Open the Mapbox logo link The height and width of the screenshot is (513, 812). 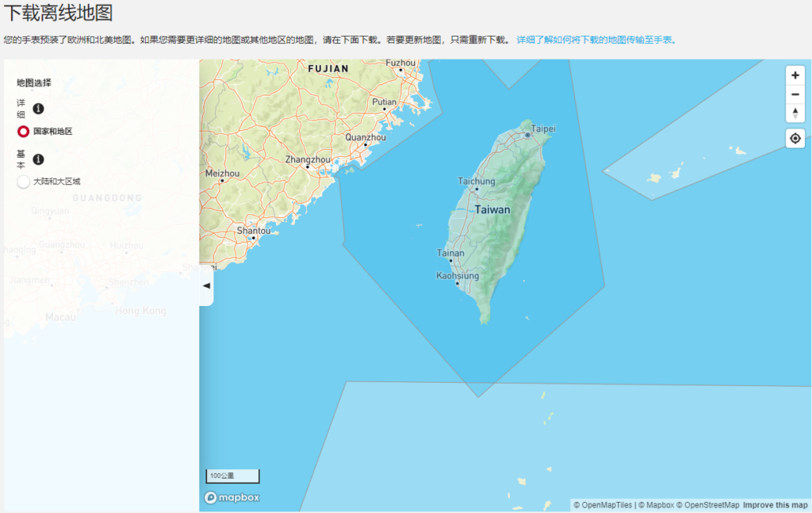[x=232, y=497]
